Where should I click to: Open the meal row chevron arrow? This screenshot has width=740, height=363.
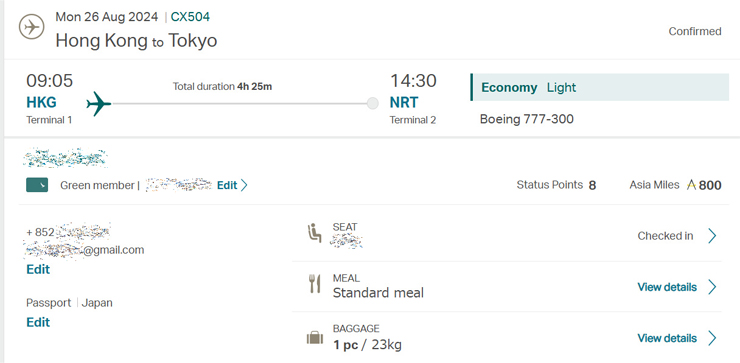click(x=712, y=287)
